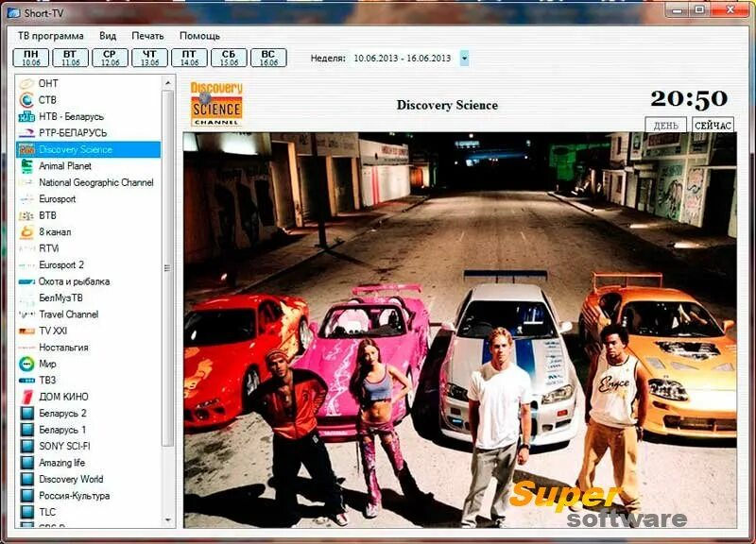Click channel list scrollbar up arrow

(x=168, y=83)
